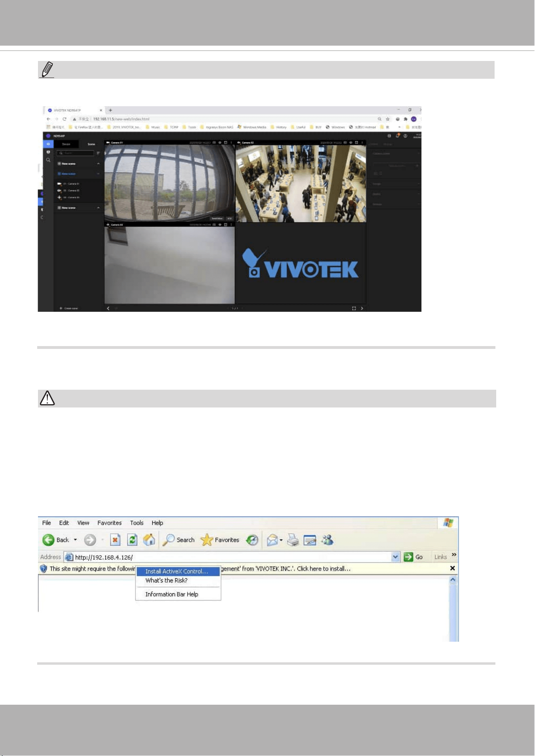Screen dimensions: 535x756
Task: Open the History bookmark folder
Action: click(278, 127)
